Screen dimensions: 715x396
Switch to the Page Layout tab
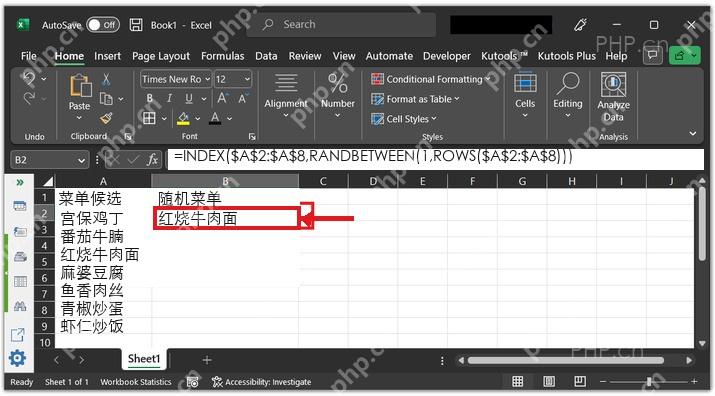click(x=161, y=56)
